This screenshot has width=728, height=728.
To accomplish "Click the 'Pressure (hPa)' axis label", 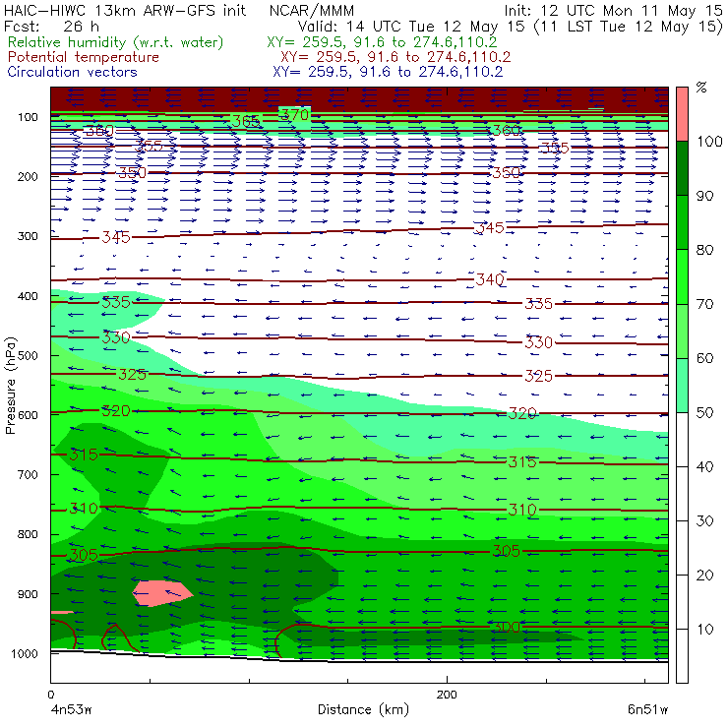I will click(10, 386).
